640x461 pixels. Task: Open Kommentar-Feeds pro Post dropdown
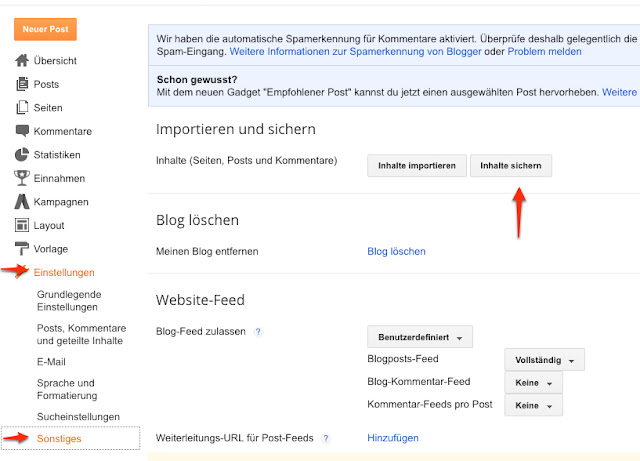pyautogui.click(x=533, y=405)
